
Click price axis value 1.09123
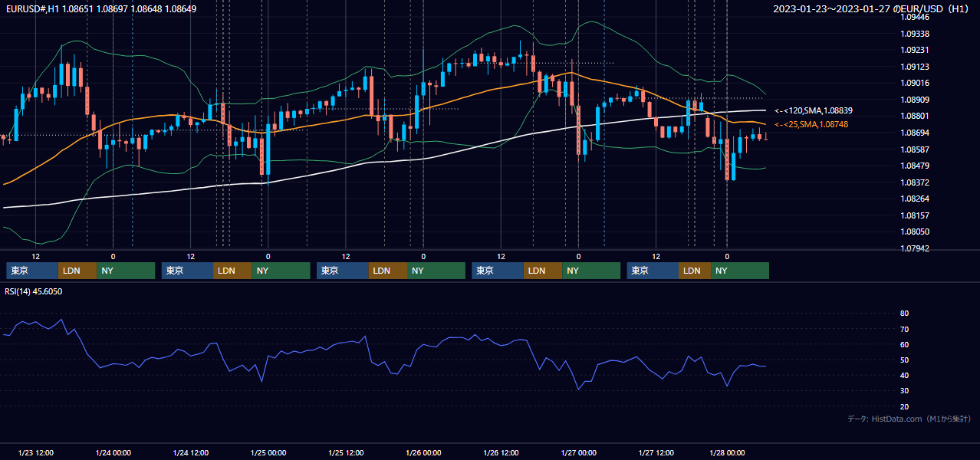tap(914, 67)
